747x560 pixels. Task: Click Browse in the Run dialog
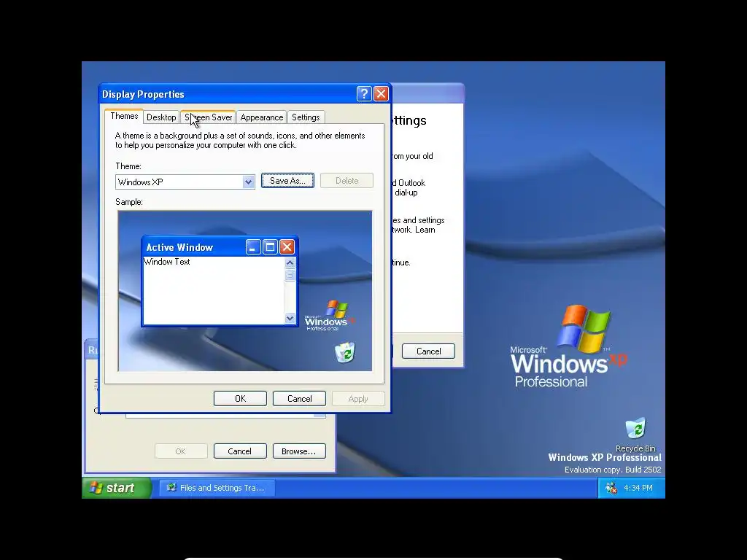298,451
